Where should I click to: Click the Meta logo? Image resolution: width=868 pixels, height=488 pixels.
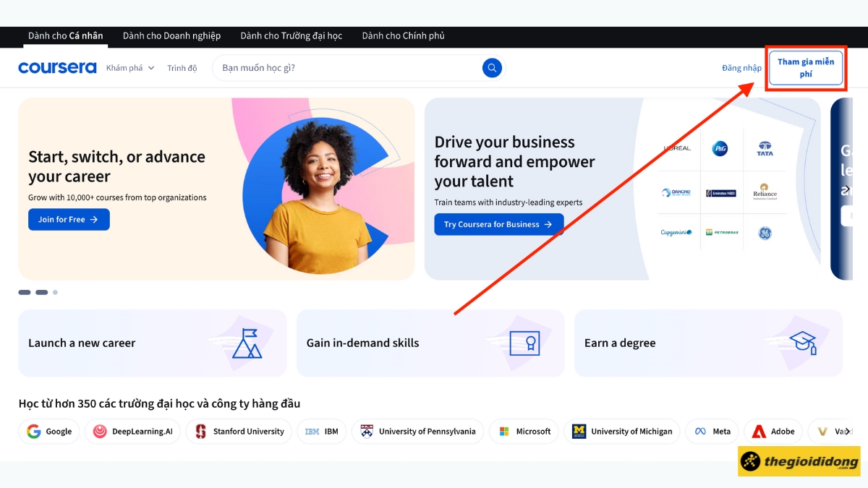click(712, 432)
